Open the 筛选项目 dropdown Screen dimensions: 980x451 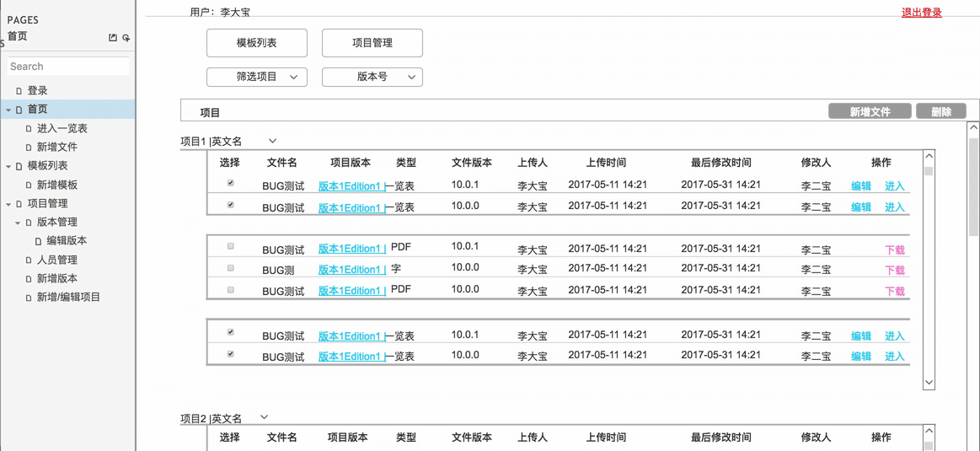pyautogui.click(x=257, y=77)
